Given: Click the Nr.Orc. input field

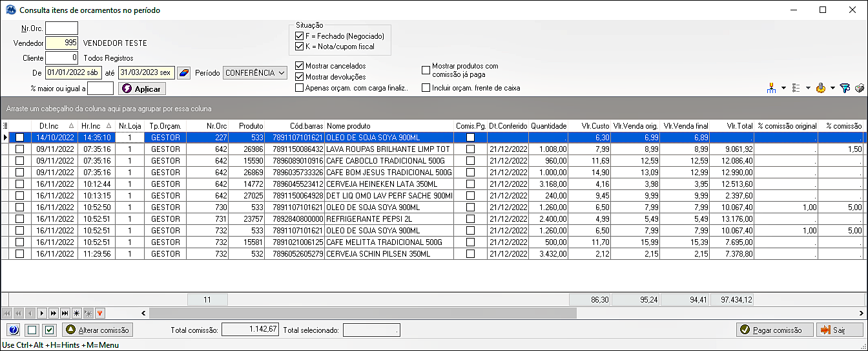Looking at the screenshot, I should [61, 28].
